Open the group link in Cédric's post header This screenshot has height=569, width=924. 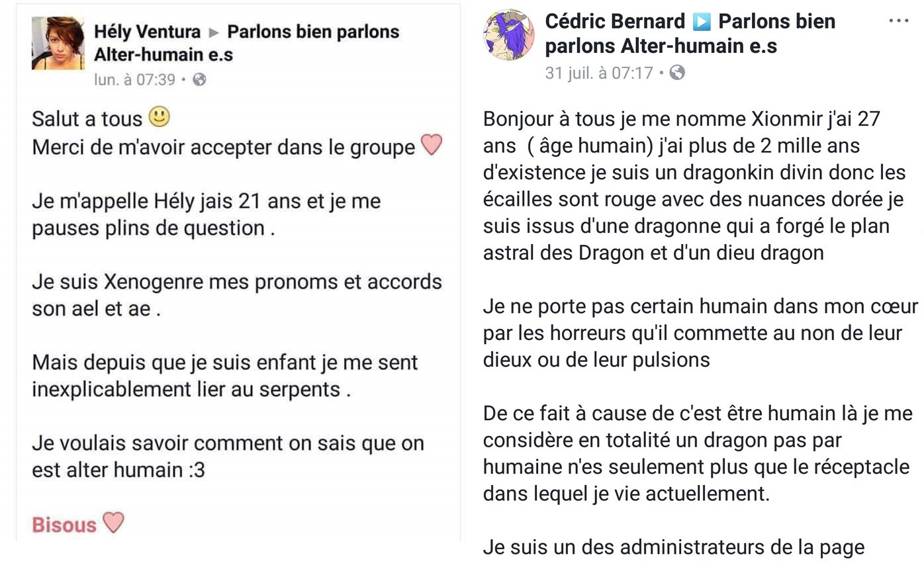click(x=690, y=34)
